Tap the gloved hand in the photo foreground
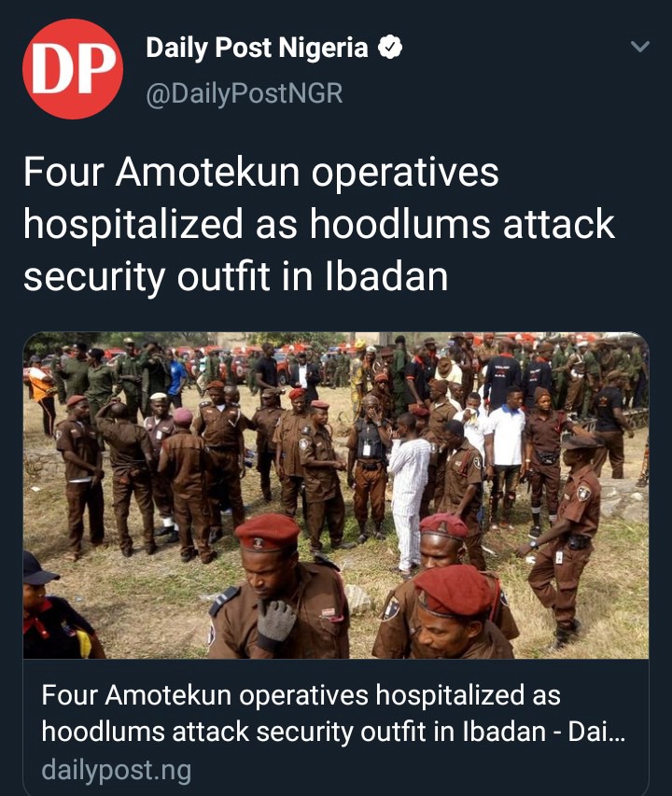Image resolution: width=672 pixels, height=796 pixels. point(275,623)
